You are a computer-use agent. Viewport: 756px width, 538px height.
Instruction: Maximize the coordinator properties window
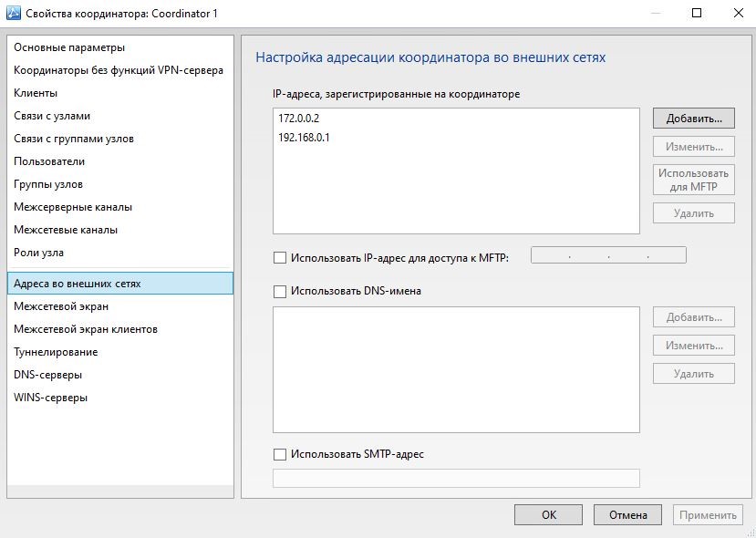[x=697, y=14]
